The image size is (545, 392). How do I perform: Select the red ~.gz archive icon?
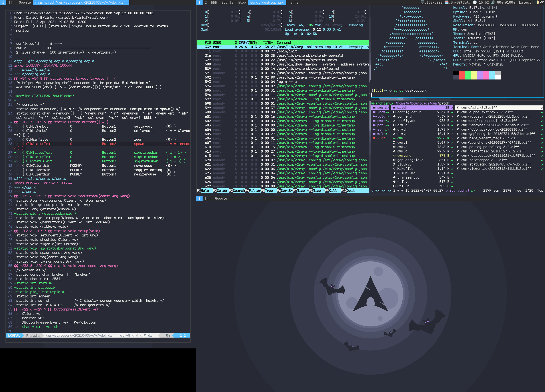pos(374,138)
